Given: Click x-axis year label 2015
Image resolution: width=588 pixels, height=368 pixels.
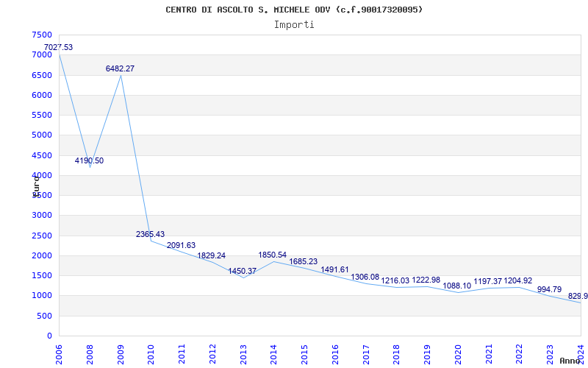Looking at the screenshot, I should 305,354.
